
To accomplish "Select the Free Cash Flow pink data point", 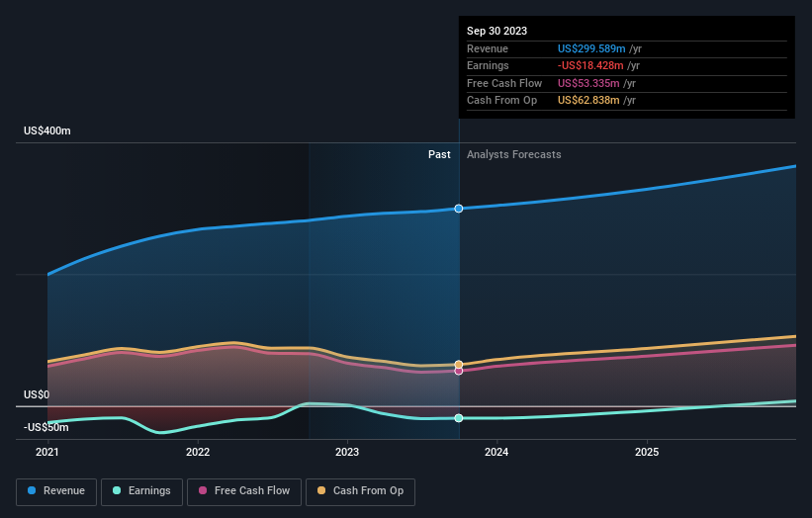I will pyautogui.click(x=459, y=371).
